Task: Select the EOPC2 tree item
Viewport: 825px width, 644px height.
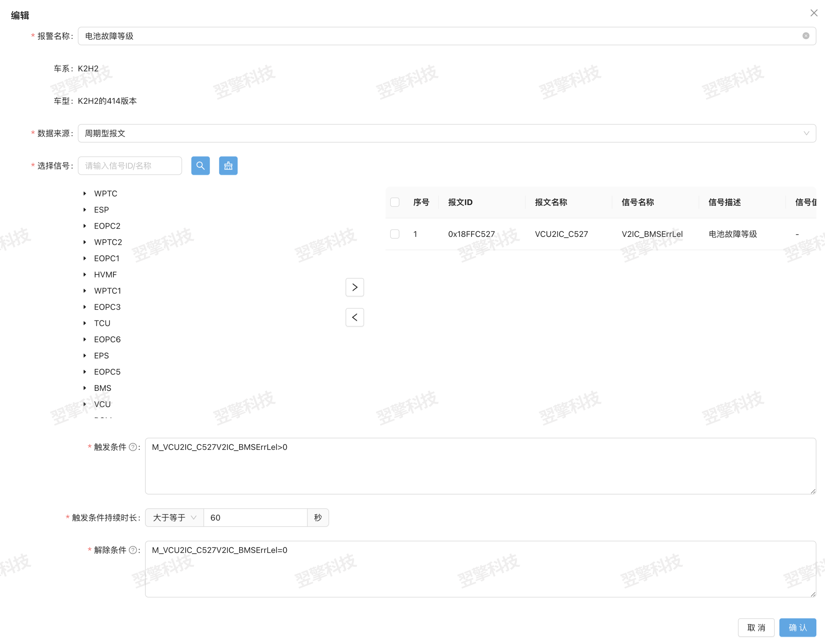Action: coord(107,226)
